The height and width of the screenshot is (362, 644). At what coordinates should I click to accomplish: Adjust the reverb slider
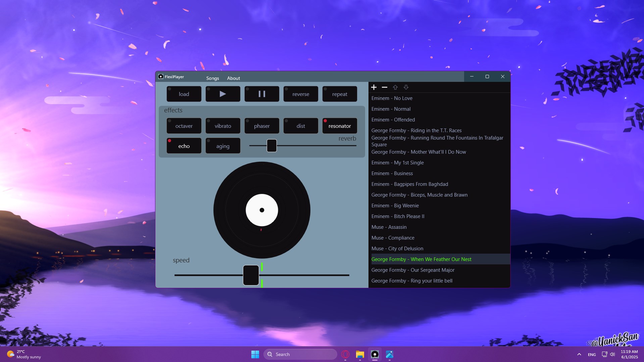[271, 146]
